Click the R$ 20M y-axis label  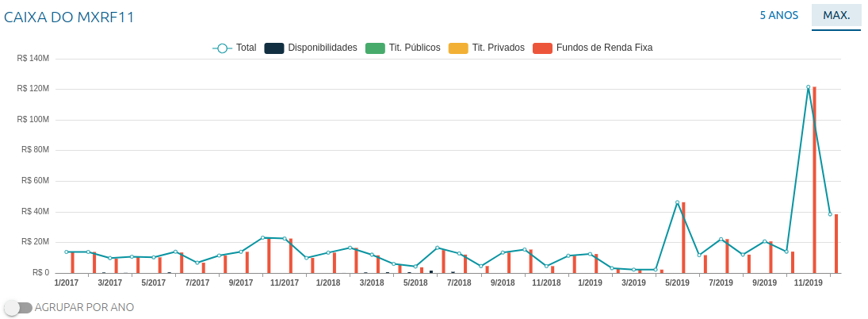pyautogui.click(x=36, y=242)
